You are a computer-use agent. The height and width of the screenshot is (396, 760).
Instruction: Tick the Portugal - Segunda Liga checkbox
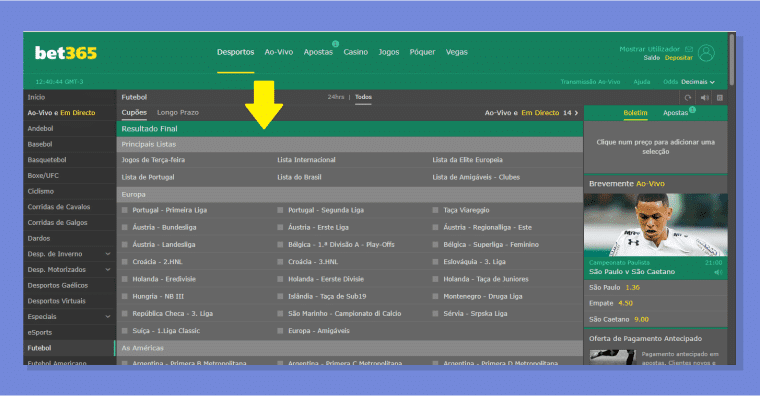[x=280, y=210]
